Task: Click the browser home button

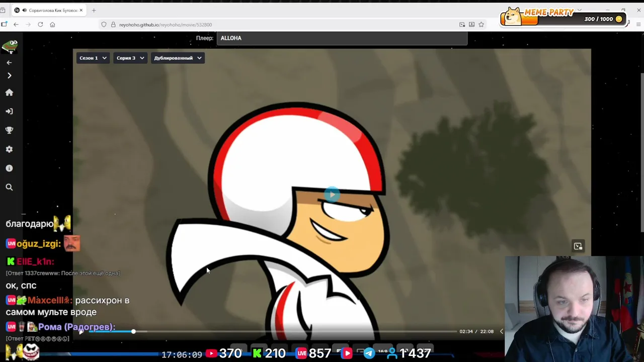Action: pos(52,24)
